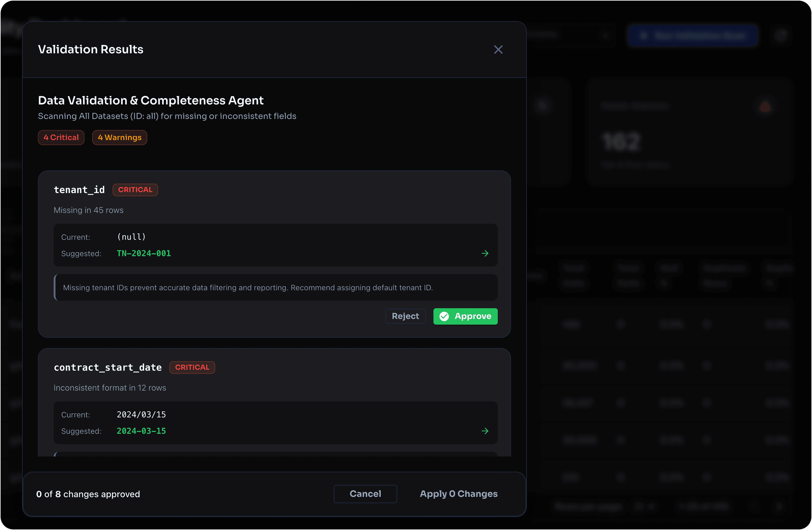Click the current (null) value
The width and height of the screenshot is (812, 530).
click(131, 237)
